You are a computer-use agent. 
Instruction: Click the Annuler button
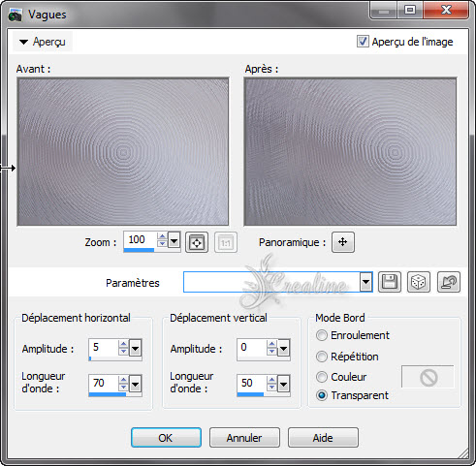click(244, 438)
